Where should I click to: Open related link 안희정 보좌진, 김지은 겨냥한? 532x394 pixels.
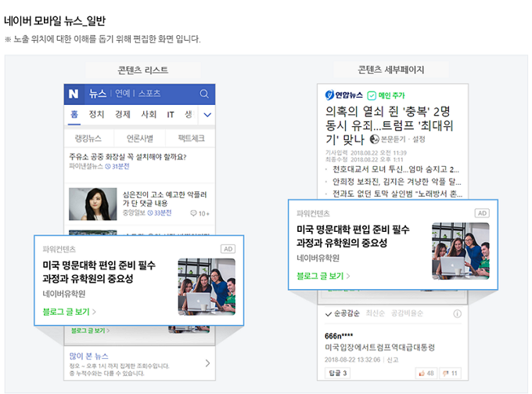point(397,182)
